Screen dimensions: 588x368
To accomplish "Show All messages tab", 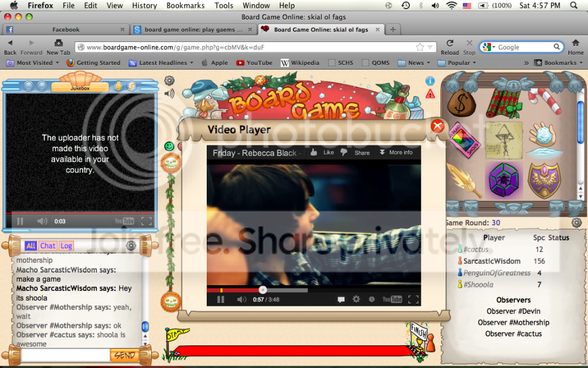I will (x=31, y=246).
